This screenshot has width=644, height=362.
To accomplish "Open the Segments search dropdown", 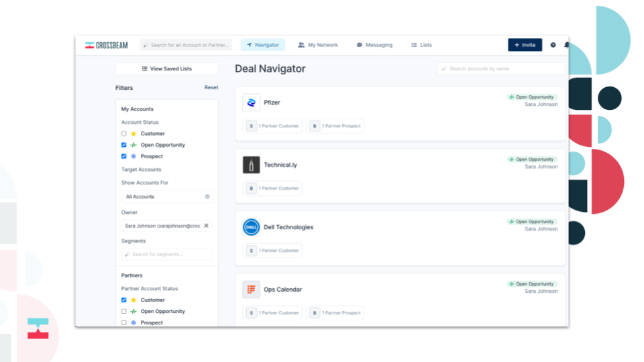I will [166, 255].
